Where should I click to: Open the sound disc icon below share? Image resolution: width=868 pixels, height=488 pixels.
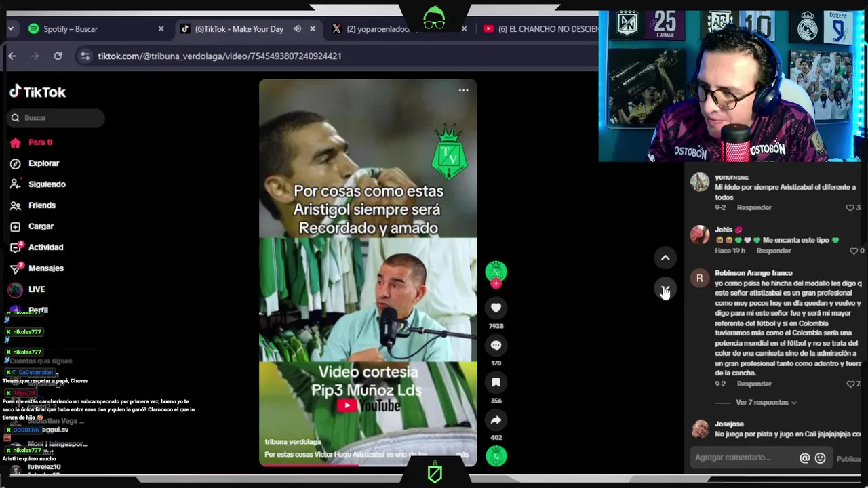pyautogui.click(x=496, y=457)
